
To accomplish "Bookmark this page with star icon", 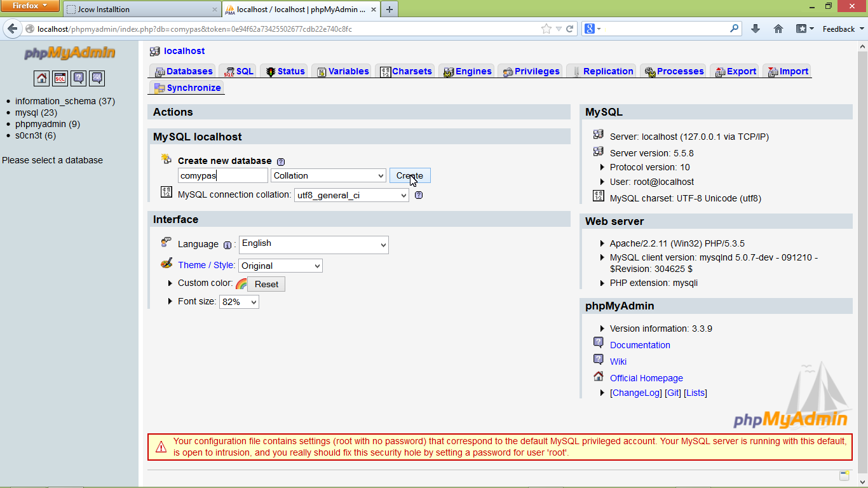I will coord(546,29).
